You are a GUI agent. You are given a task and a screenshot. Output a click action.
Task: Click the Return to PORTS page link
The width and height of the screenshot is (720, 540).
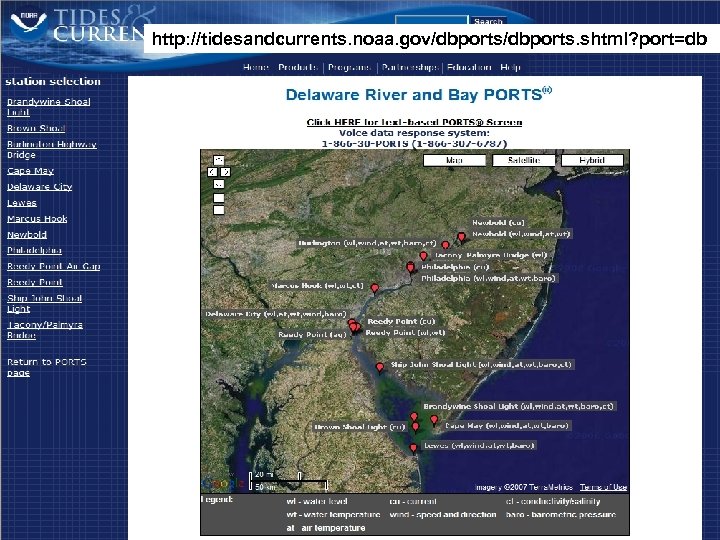pos(46,367)
